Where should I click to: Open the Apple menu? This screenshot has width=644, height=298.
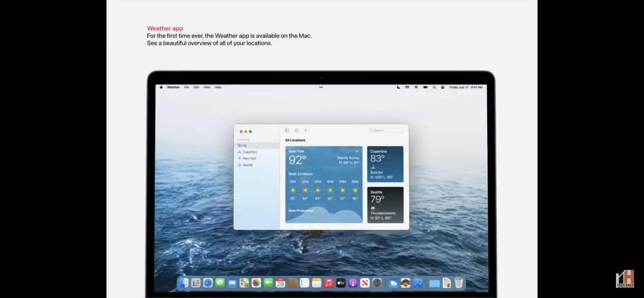[x=161, y=87]
